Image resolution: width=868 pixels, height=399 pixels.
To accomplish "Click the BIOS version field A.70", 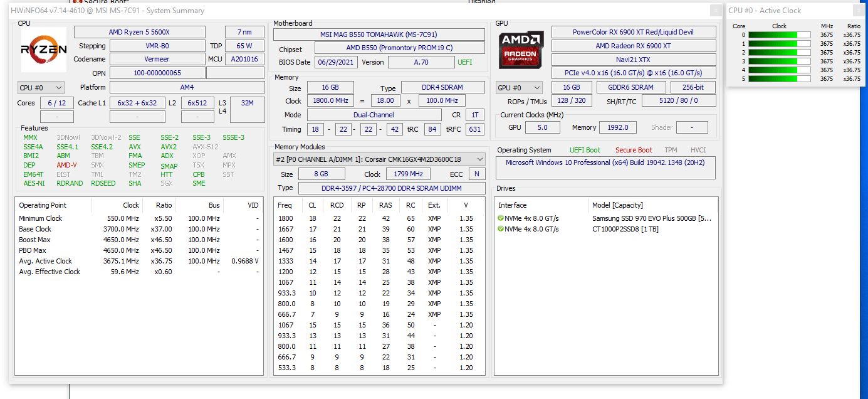I will [x=421, y=62].
